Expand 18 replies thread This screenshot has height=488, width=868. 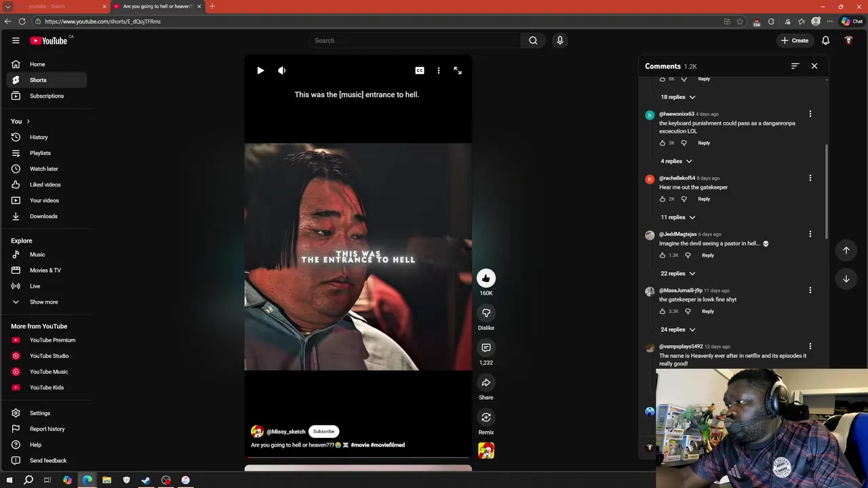coord(678,97)
